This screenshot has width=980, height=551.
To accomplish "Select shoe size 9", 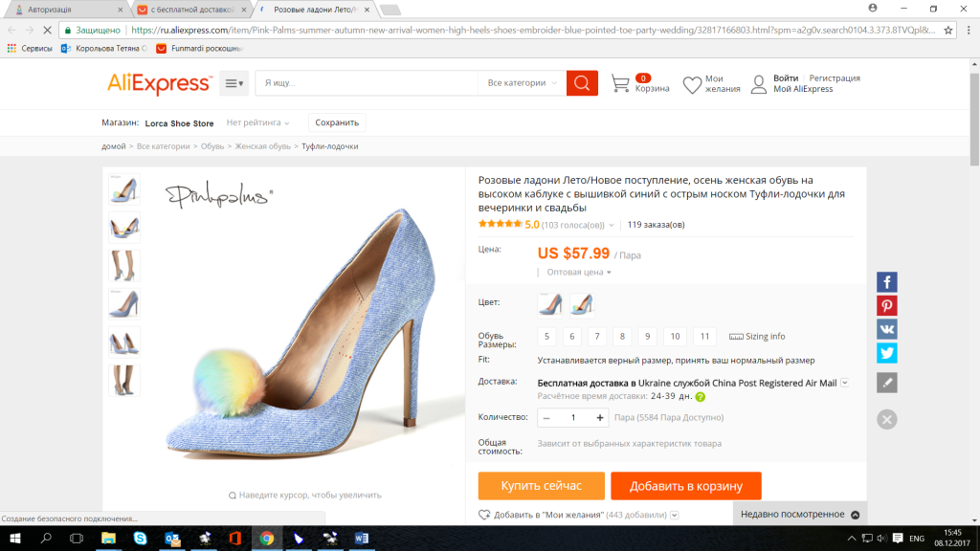I will [x=648, y=336].
